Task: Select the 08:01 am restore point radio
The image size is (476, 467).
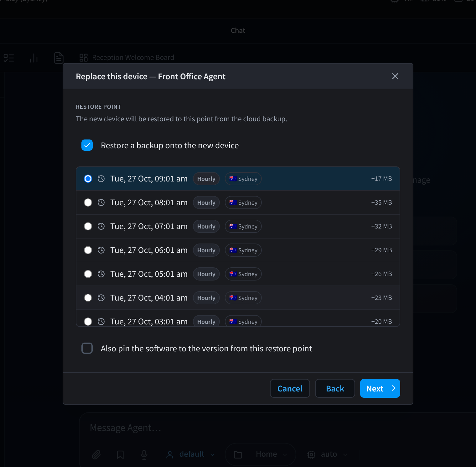Action: tap(88, 202)
